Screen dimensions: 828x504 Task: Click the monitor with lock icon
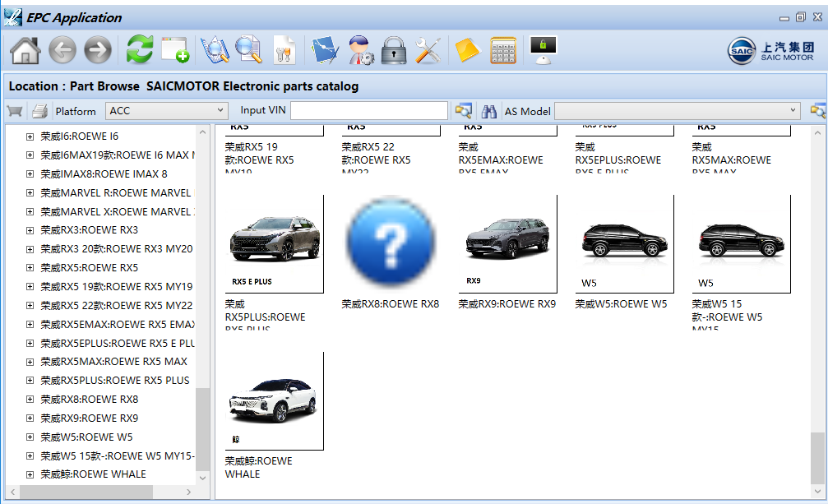543,50
